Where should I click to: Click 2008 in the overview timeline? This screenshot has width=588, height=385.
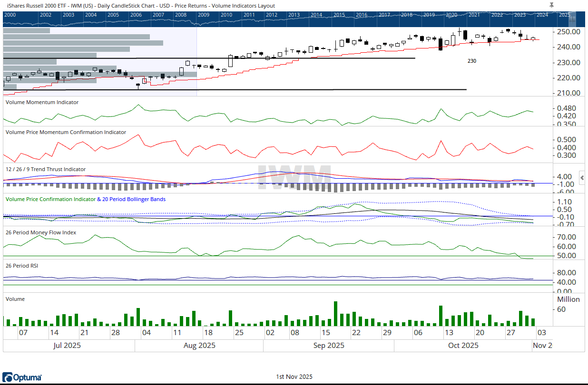(181, 15)
